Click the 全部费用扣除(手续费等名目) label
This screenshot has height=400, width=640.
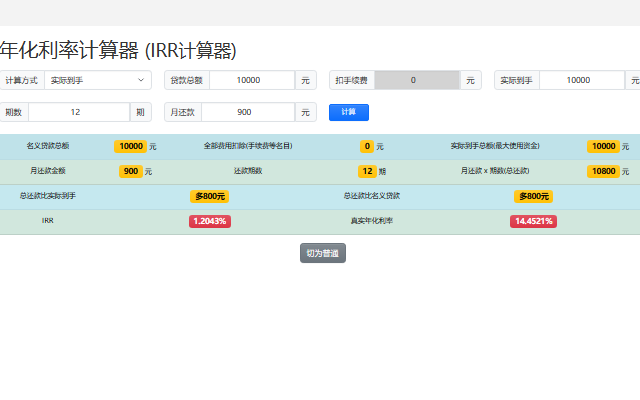coord(248,146)
